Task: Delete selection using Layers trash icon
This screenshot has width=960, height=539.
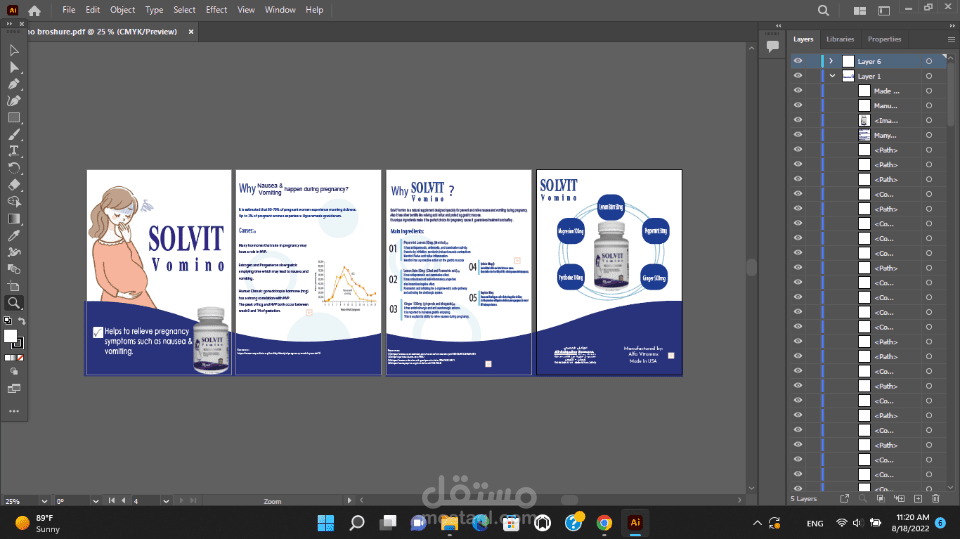Action: [x=936, y=499]
